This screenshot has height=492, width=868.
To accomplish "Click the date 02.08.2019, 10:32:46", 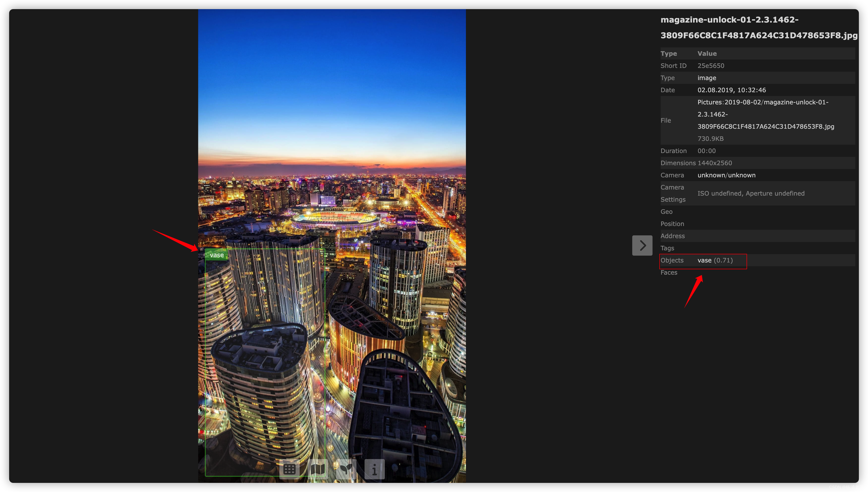I will tap(731, 90).
